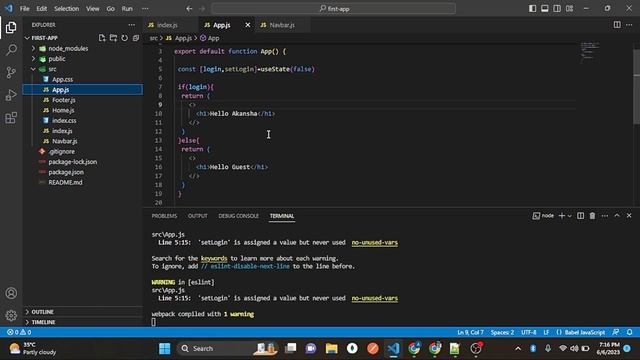Switch to the DEBUG CONSOLE tab

coord(238,216)
